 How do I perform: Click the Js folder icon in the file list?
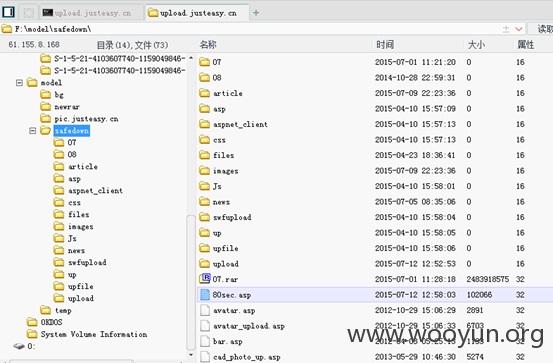coord(204,186)
